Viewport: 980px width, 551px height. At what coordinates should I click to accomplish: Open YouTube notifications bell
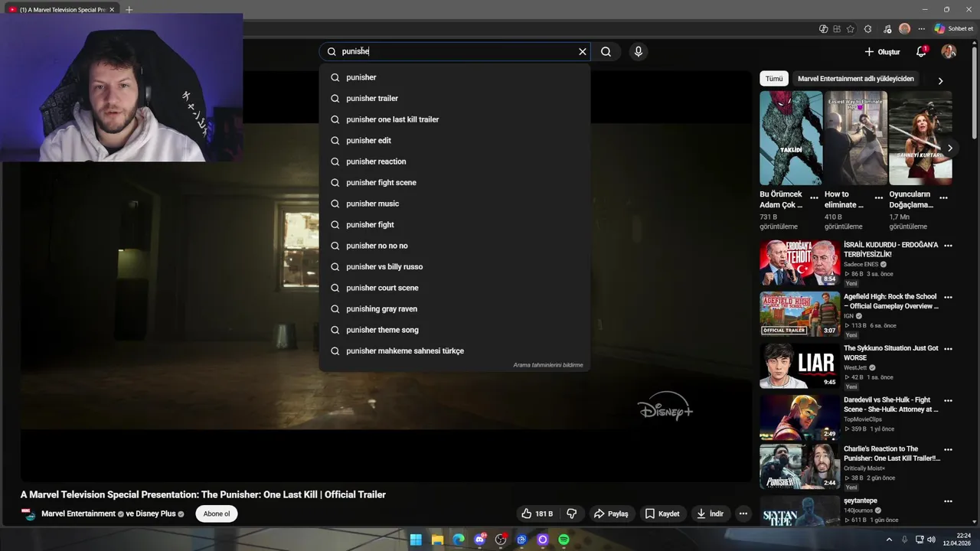click(x=921, y=51)
